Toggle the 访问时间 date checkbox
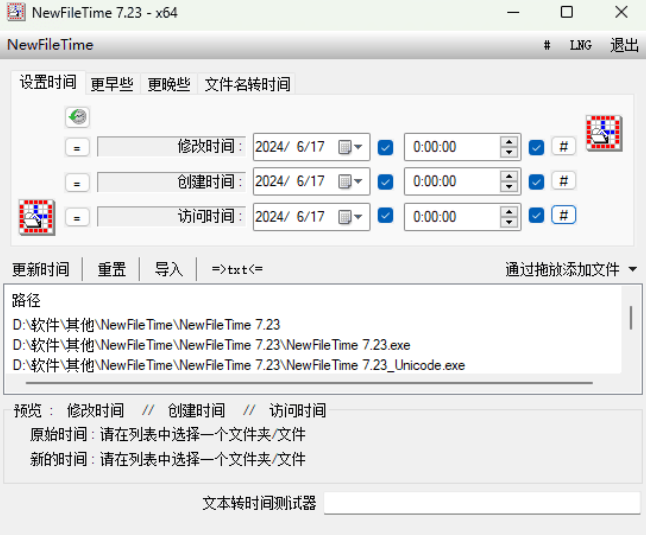Screen dimensions: 646x535 (385, 215)
